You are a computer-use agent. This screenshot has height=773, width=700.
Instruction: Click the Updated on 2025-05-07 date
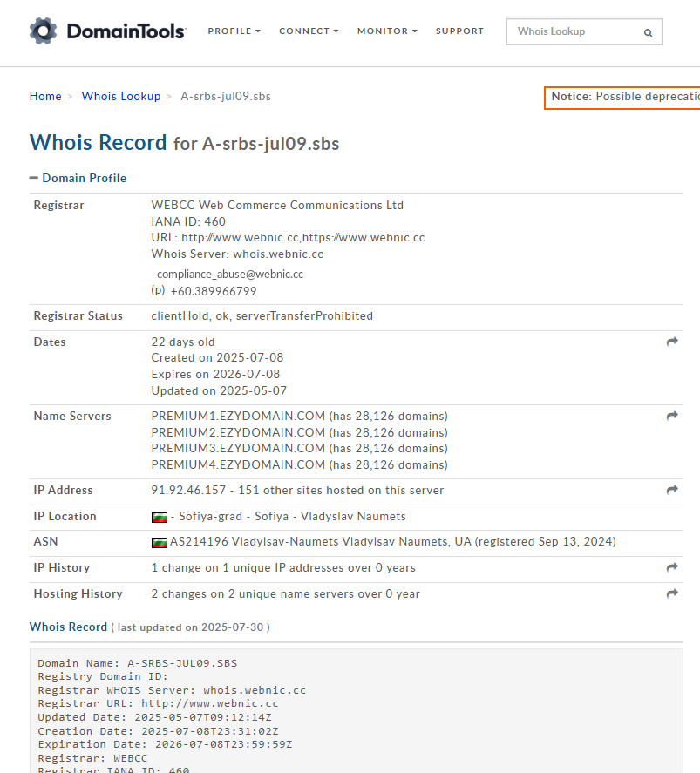[x=219, y=391]
